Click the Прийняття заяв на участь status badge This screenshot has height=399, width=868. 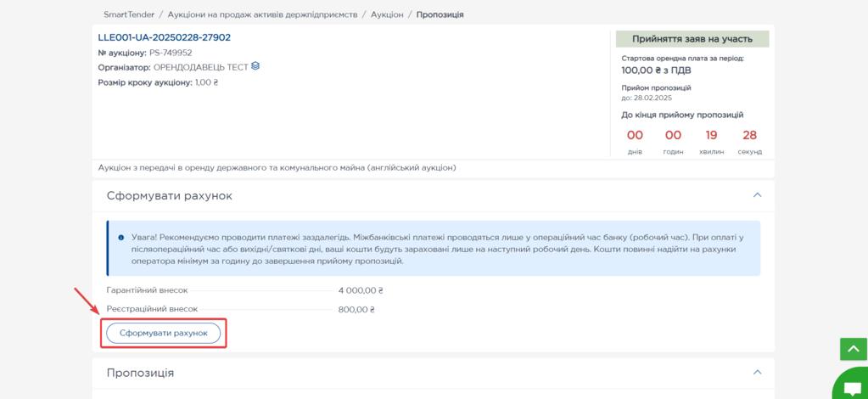click(x=692, y=39)
